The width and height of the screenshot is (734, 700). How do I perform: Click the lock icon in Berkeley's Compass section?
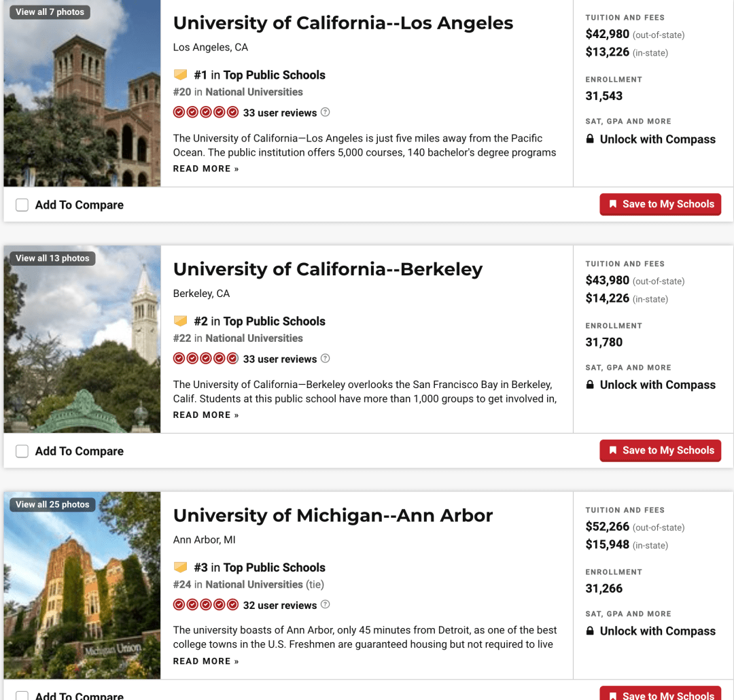click(x=590, y=385)
